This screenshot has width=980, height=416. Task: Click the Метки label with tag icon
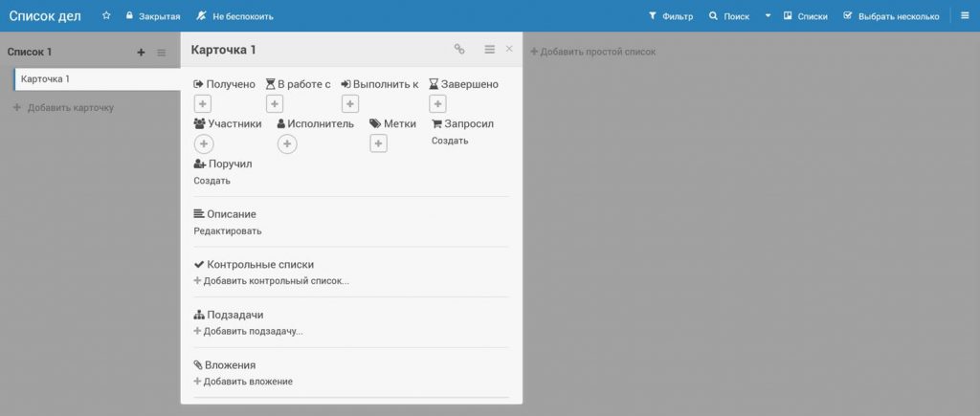pos(393,123)
